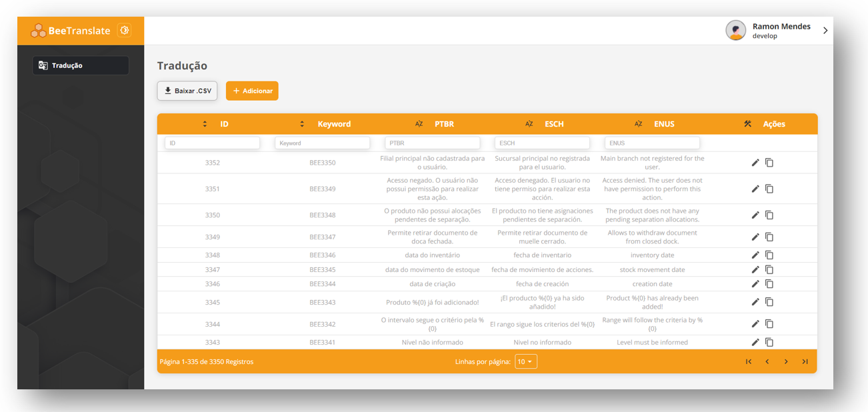Click the Baixar .CSV download button
The height and width of the screenshot is (412, 868).
pos(187,91)
